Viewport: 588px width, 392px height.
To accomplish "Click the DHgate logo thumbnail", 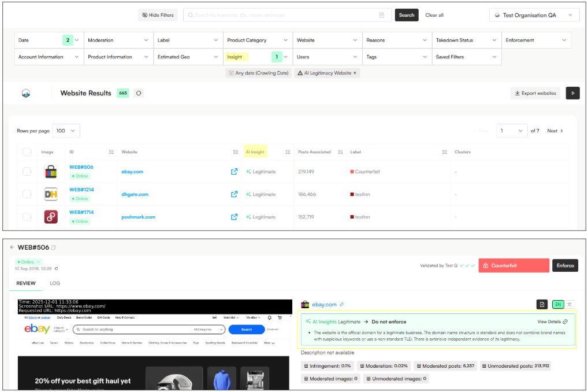I will (x=51, y=194).
